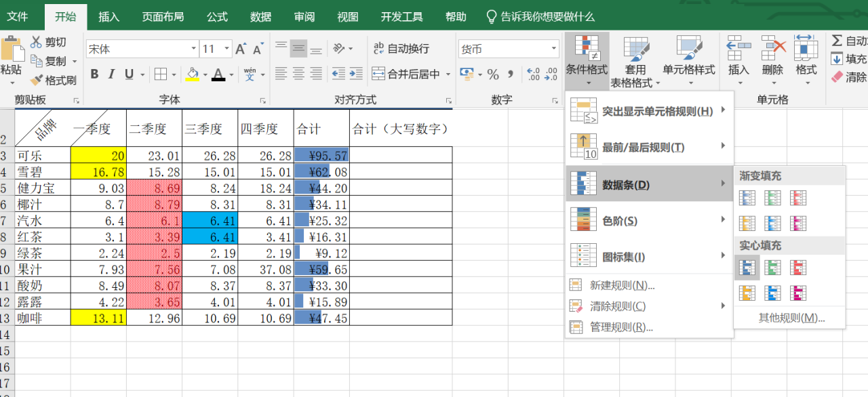The width and height of the screenshot is (868, 397).
Task: Click the increase decimal icon
Action: click(x=533, y=74)
